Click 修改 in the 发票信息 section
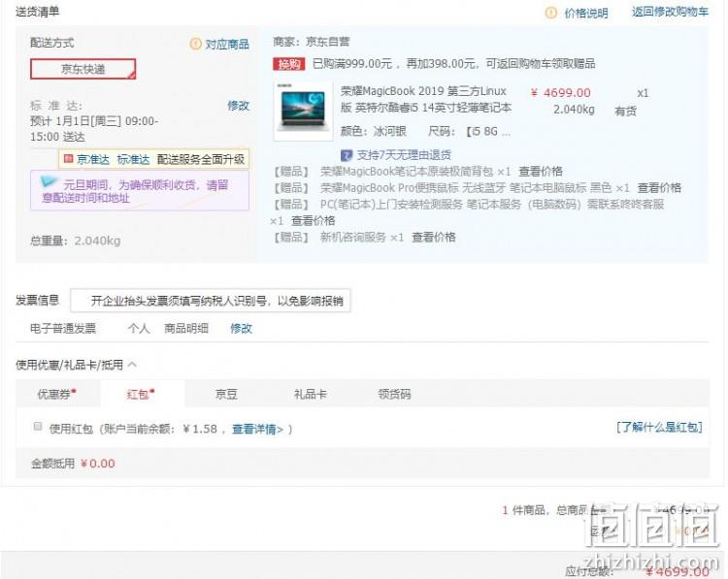728x579 pixels. pyautogui.click(x=241, y=329)
